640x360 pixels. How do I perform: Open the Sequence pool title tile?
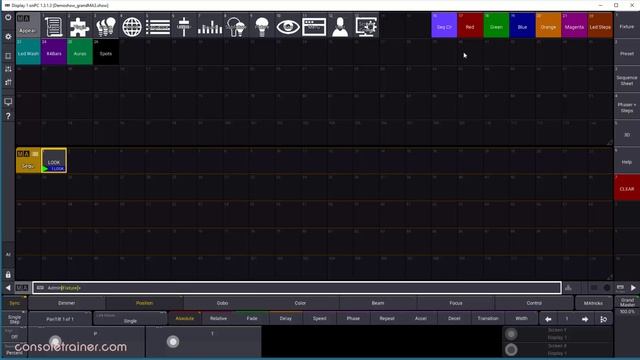click(28, 160)
